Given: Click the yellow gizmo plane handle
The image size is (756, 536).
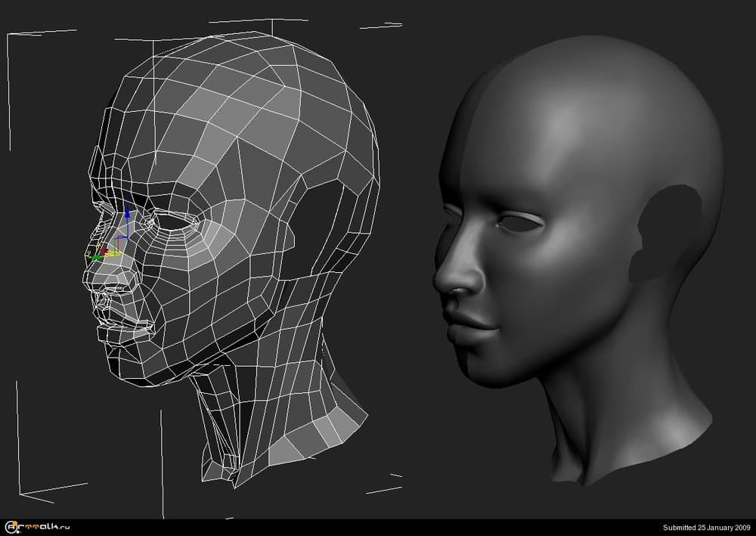Looking at the screenshot, I should point(114,253).
